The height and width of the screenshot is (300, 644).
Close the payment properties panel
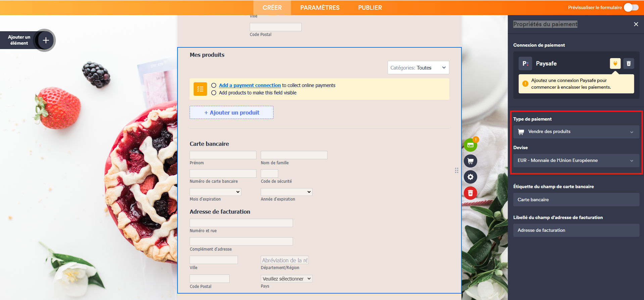pos(636,24)
